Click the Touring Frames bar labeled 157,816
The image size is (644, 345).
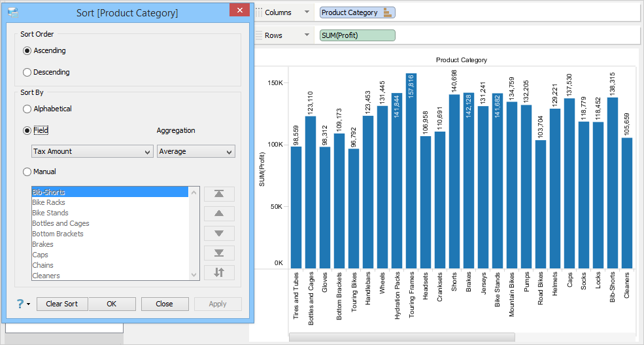click(411, 171)
